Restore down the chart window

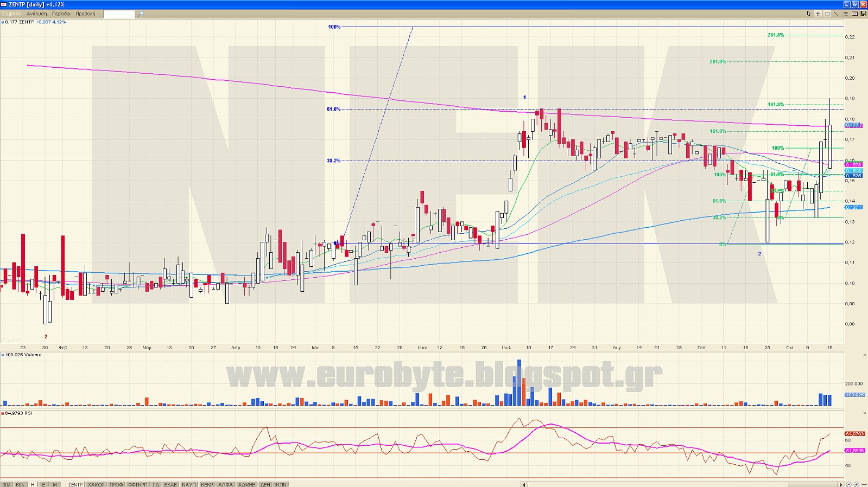[854, 4]
